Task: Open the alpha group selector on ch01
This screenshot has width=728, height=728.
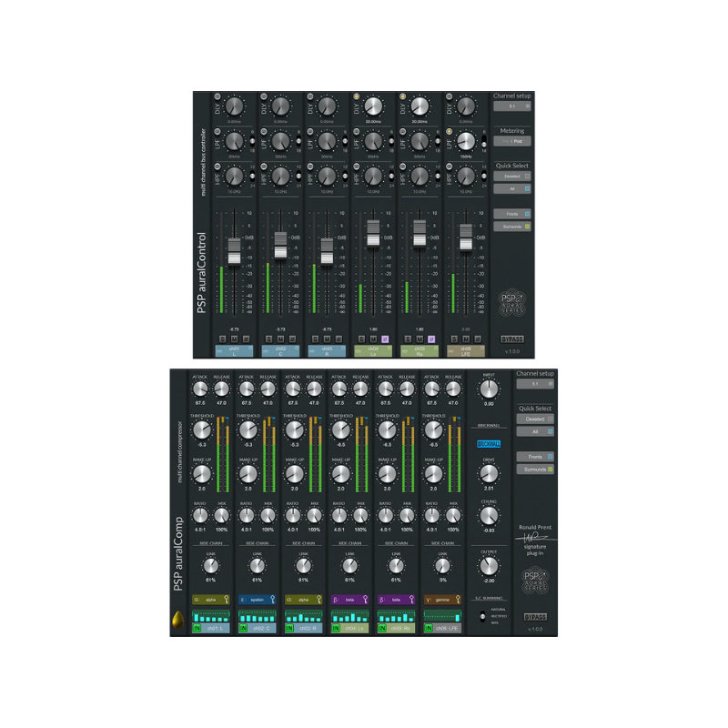Action: 211,600
